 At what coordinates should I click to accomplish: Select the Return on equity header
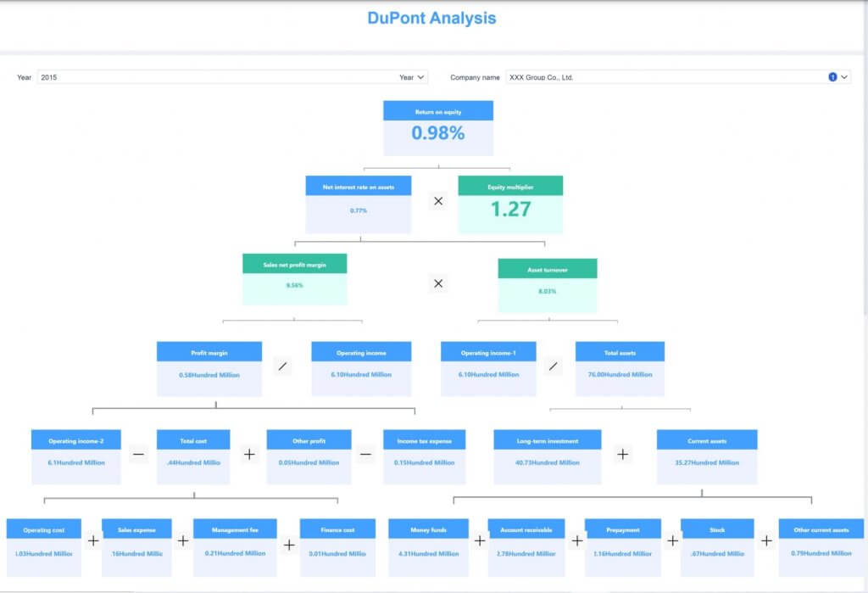tap(438, 111)
